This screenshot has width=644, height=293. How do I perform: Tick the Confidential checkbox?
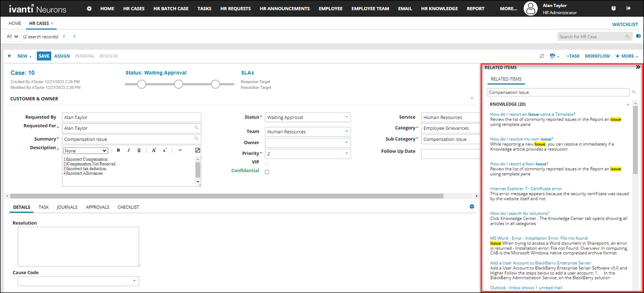(x=267, y=172)
